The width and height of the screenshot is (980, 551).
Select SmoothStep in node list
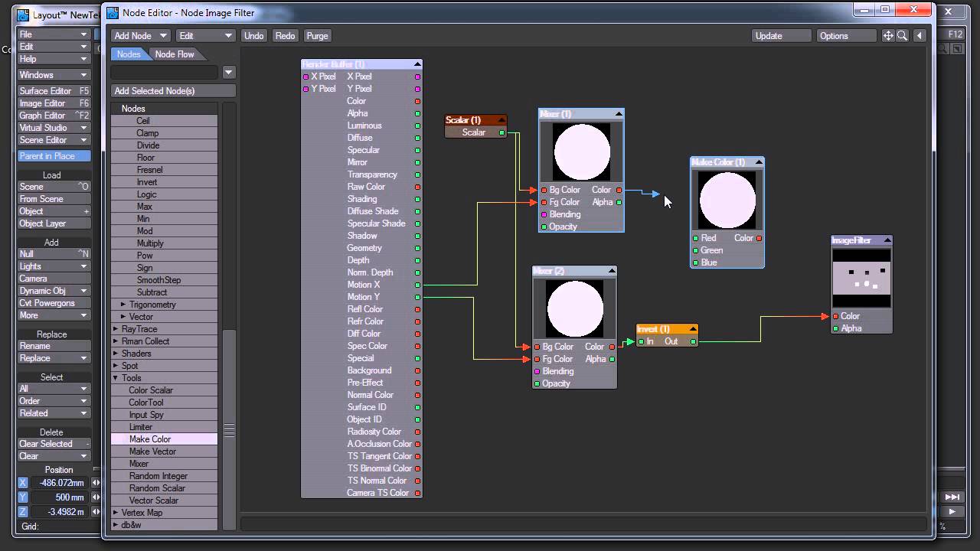165,280
